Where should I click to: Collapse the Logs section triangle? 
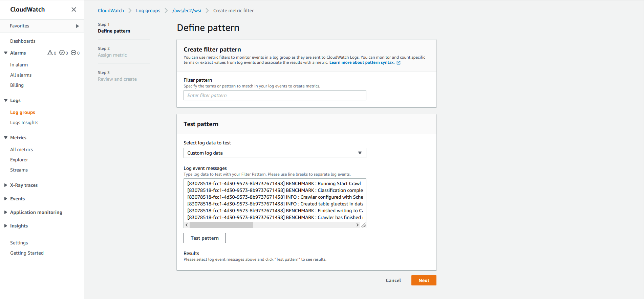(6, 100)
